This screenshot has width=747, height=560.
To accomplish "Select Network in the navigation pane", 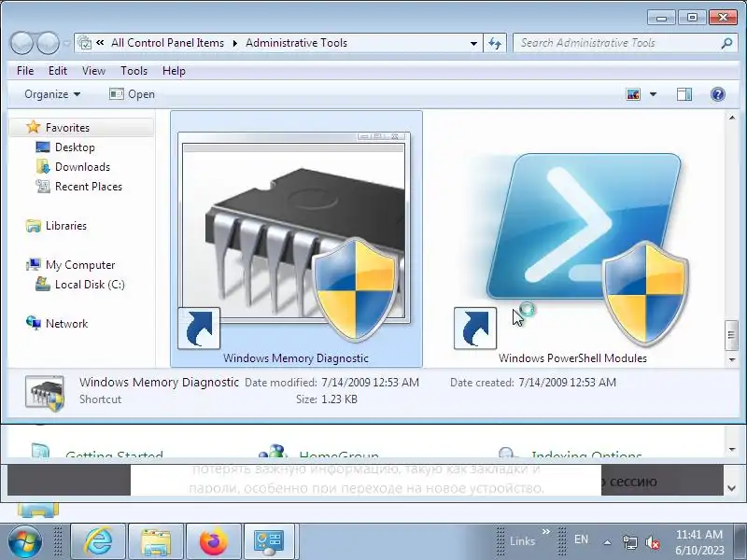I will [66, 323].
